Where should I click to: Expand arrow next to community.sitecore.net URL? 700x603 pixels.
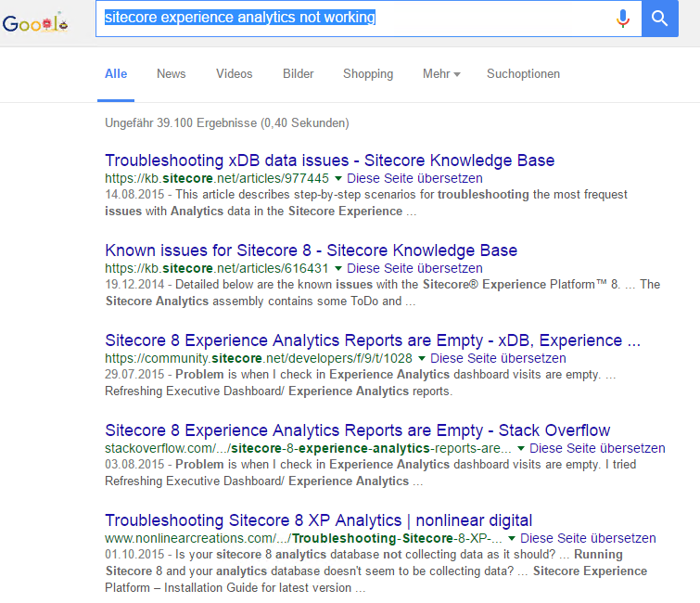[x=423, y=358]
